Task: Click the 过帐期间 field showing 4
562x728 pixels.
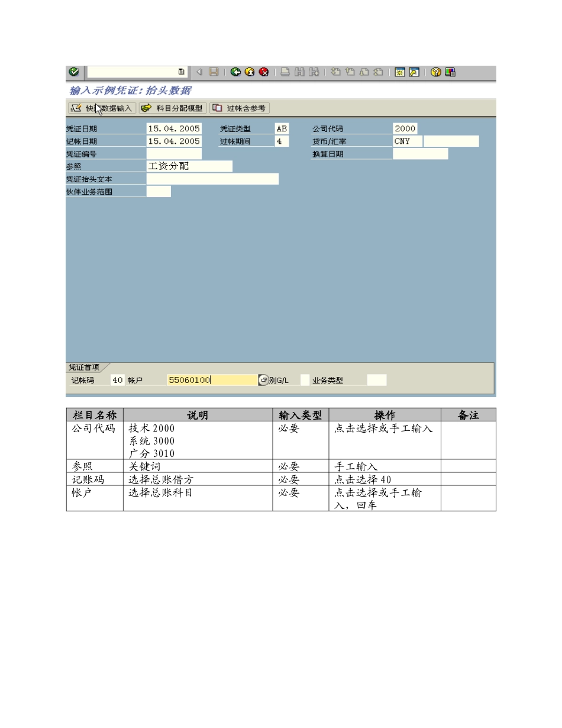Action: [x=282, y=141]
